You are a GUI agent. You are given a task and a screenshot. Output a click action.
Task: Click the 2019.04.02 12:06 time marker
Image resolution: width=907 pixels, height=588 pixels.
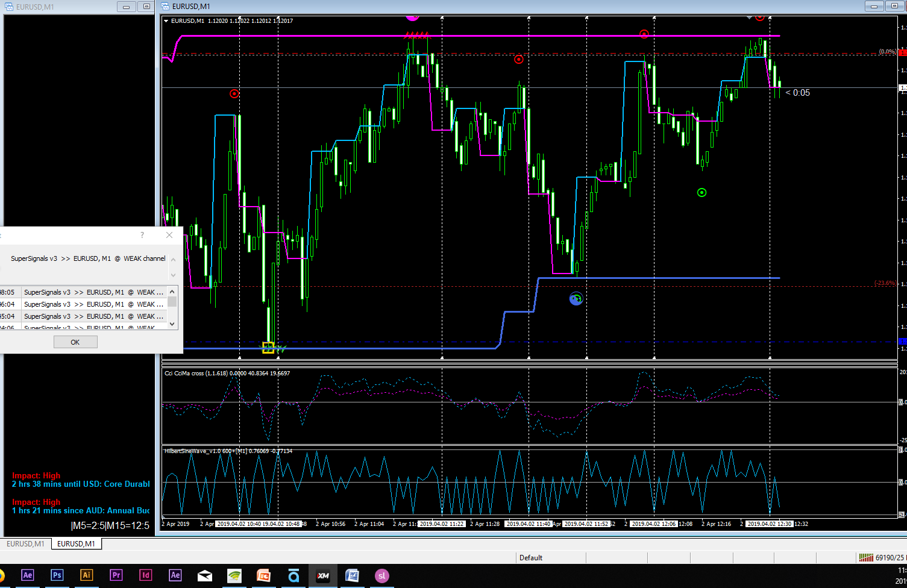[x=654, y=524]
